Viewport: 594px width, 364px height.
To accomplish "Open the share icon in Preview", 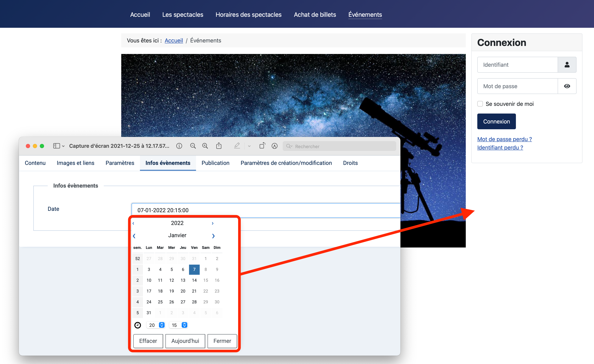I will 219,146.
